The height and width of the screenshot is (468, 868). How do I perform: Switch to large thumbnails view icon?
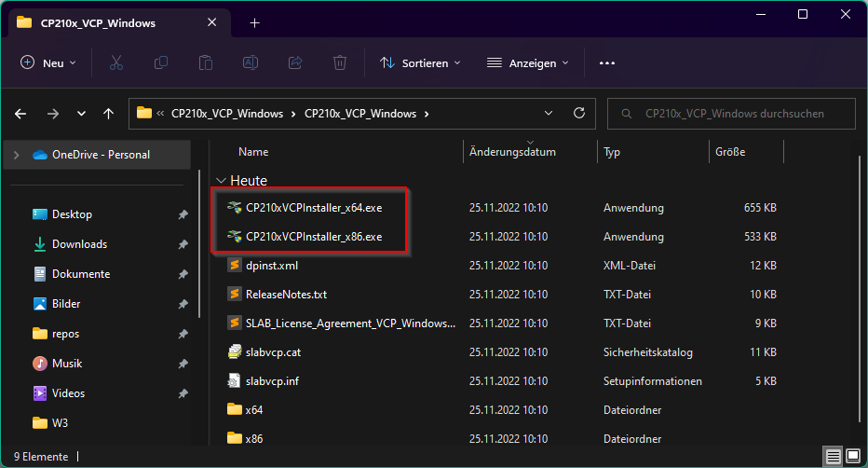click(853, 457)
